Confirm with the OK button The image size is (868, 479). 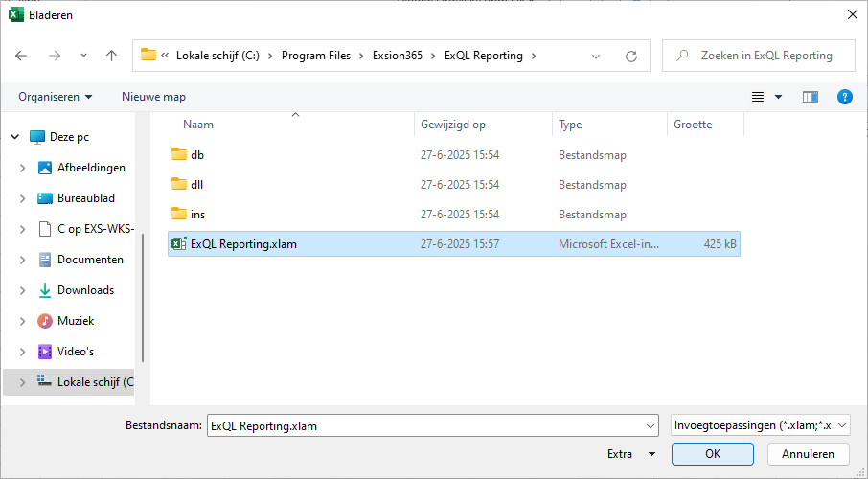pyautogui.click(x=713, y=454)
